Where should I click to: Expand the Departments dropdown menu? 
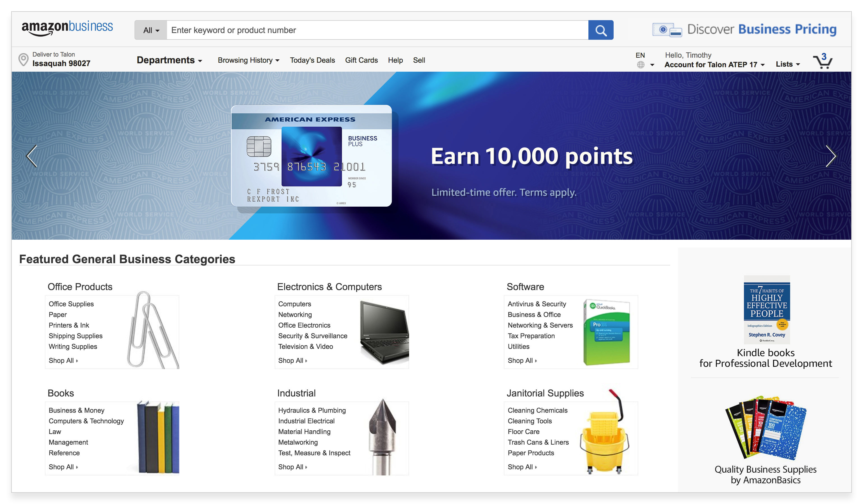click(x=169, y=60)
